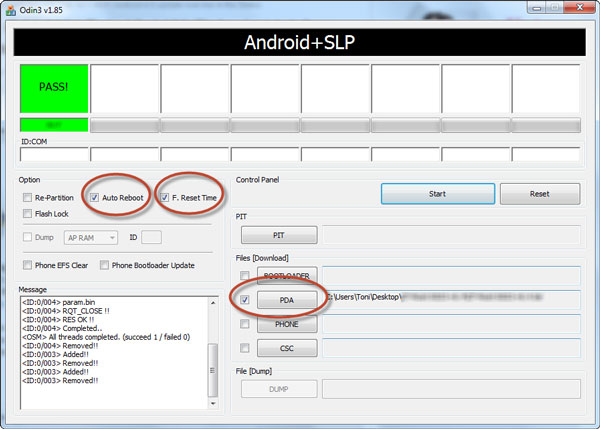Image resolution: width=600 pixels, height=429 pixels.
Task: Toggle the F. Reset Time checkbox
Action: [163, 198]
